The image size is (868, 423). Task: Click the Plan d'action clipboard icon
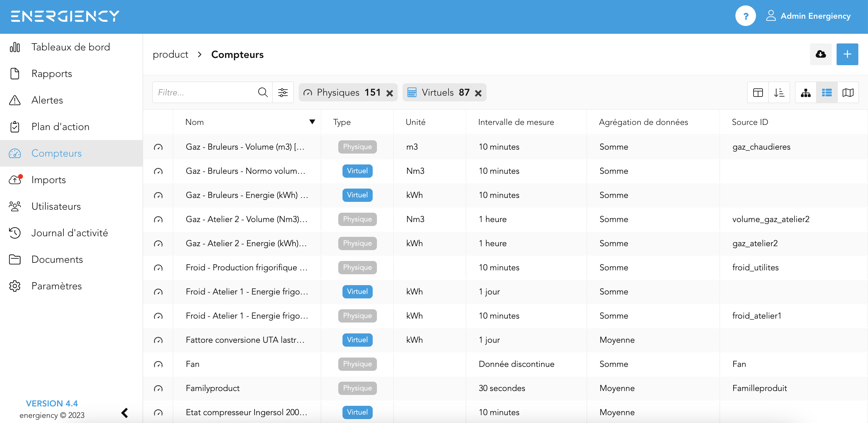[x=15, y=126]
